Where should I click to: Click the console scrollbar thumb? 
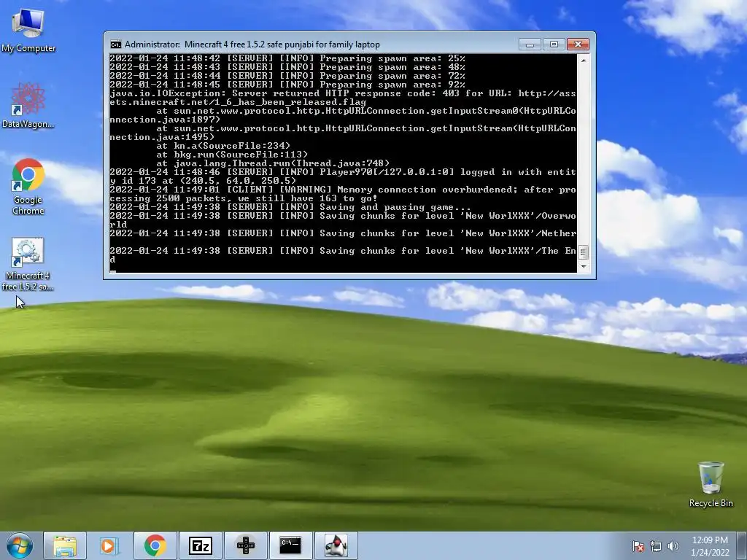tap(584, 252)
